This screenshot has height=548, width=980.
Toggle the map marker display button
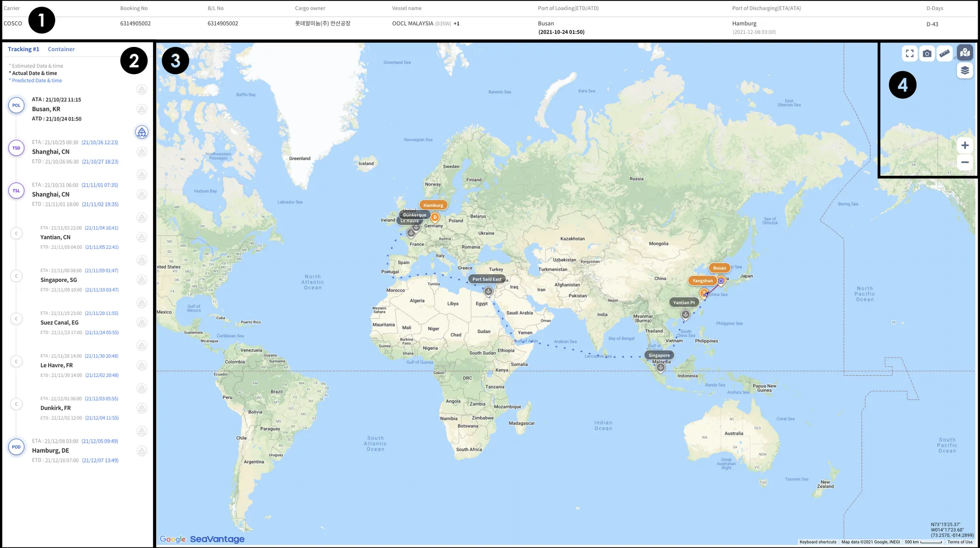(965, 53)
